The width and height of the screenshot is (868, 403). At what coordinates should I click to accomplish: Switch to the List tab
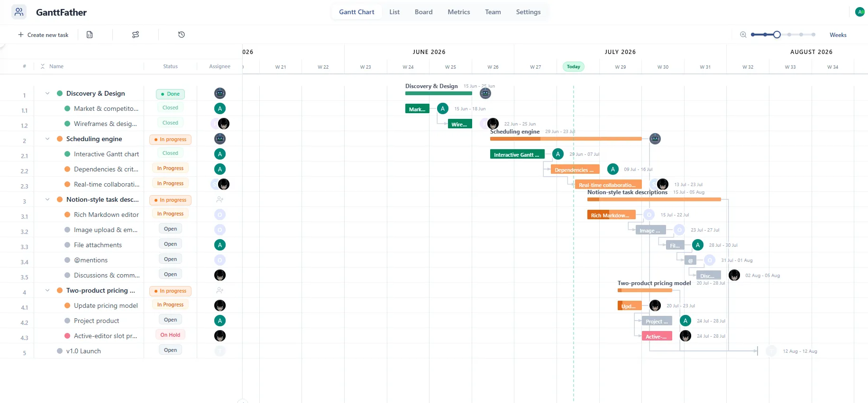(394, 12)
